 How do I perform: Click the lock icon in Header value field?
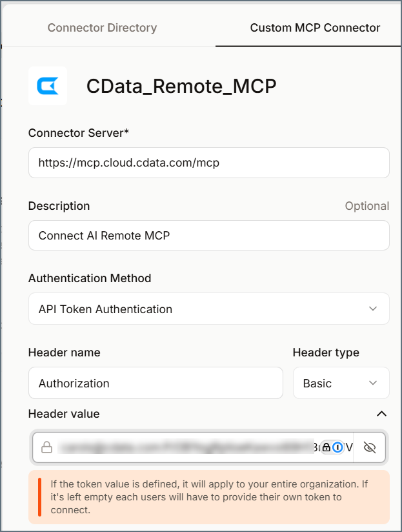point(47,447)
